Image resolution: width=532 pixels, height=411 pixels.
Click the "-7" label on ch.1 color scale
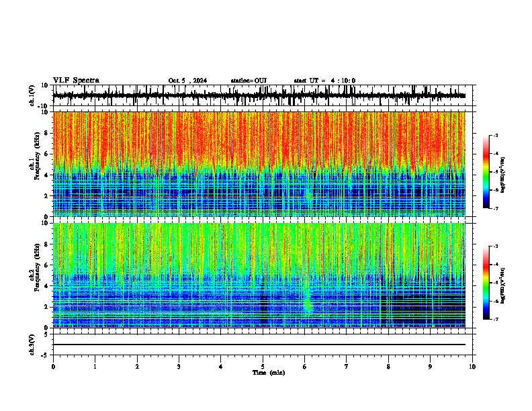496,208
